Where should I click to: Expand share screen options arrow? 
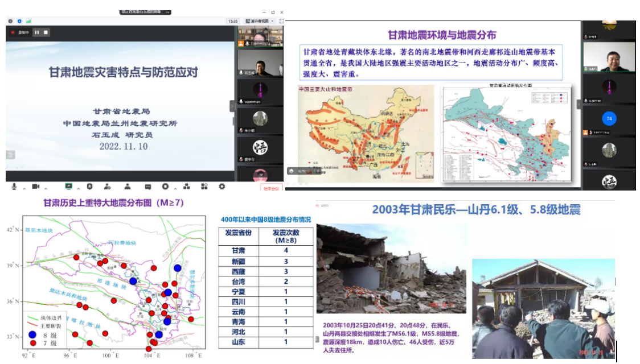[x=79, y=188]
